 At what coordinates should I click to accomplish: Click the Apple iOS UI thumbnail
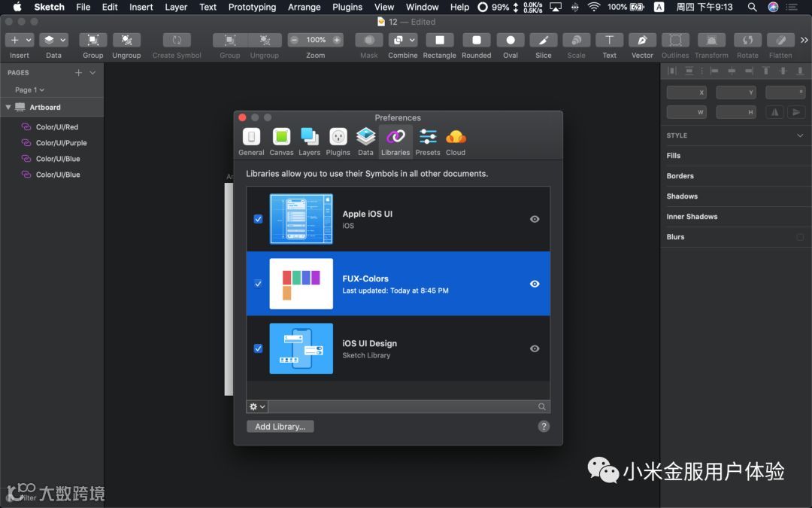[301, 219]
